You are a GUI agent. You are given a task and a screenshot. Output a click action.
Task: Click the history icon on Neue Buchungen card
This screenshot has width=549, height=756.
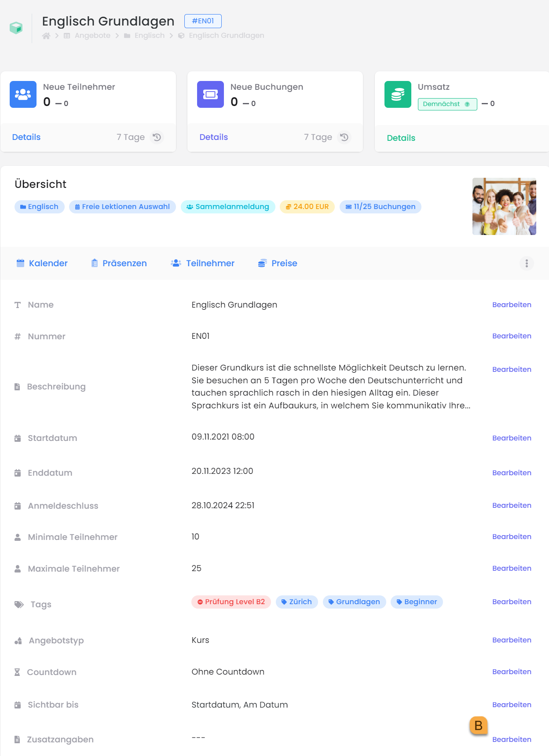[344, 137]
